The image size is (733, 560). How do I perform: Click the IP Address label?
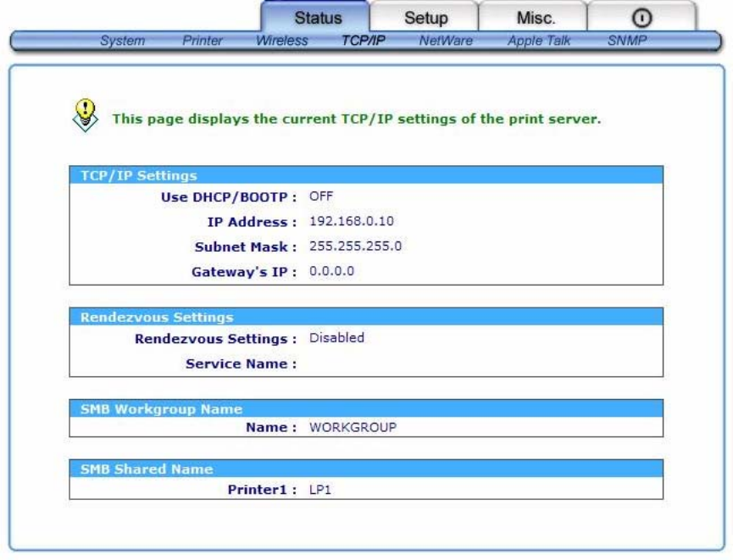coord(252,222)
